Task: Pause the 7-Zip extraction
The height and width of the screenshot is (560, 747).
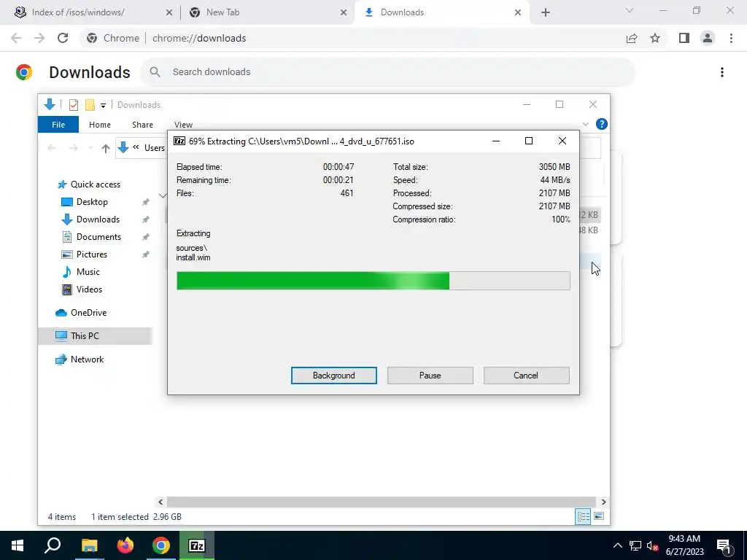Action: pyautogui.click(x=430, y=376)
